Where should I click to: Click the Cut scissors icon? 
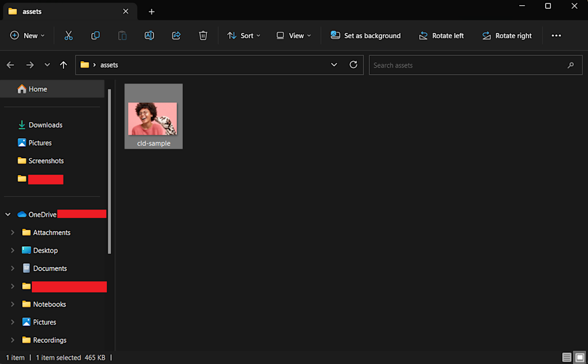click(69, 36)
